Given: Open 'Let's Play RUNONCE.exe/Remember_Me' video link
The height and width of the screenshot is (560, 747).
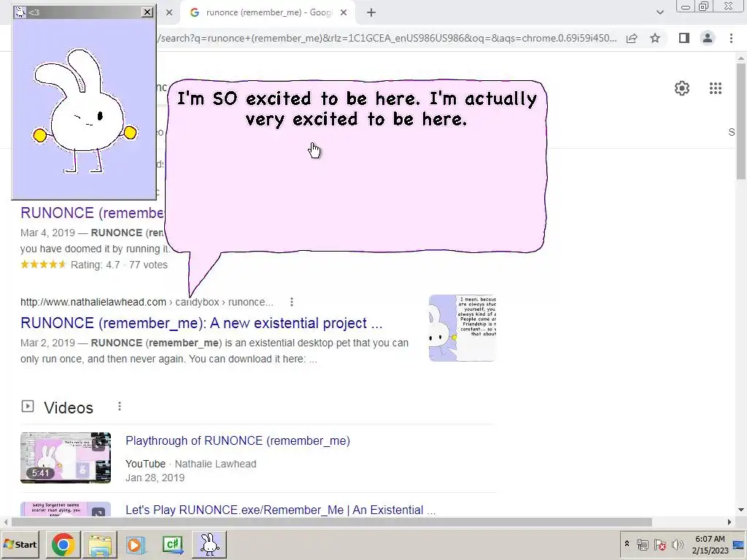Looking at the screenshot, I should (281, 510).
